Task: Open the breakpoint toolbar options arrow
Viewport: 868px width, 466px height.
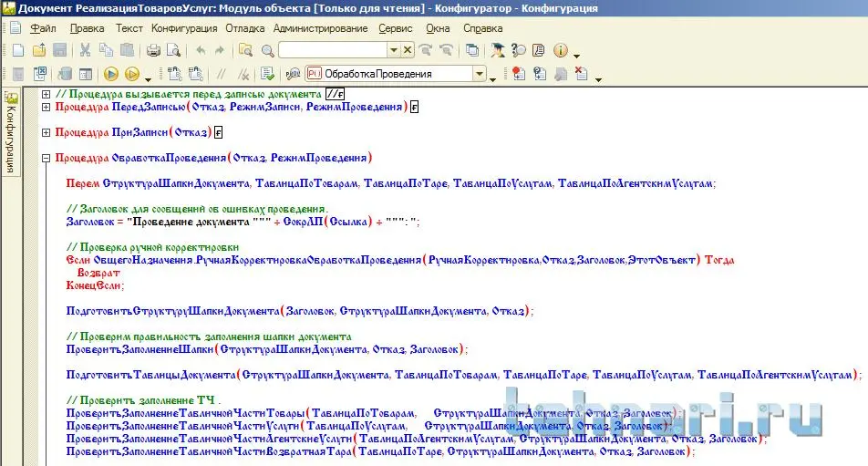Action: pyautogui.click(x=598, y=78)
